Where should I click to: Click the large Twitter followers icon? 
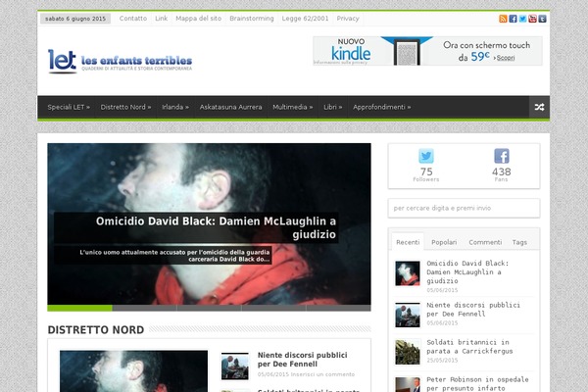pyautogui.click(x=426, y=156)
